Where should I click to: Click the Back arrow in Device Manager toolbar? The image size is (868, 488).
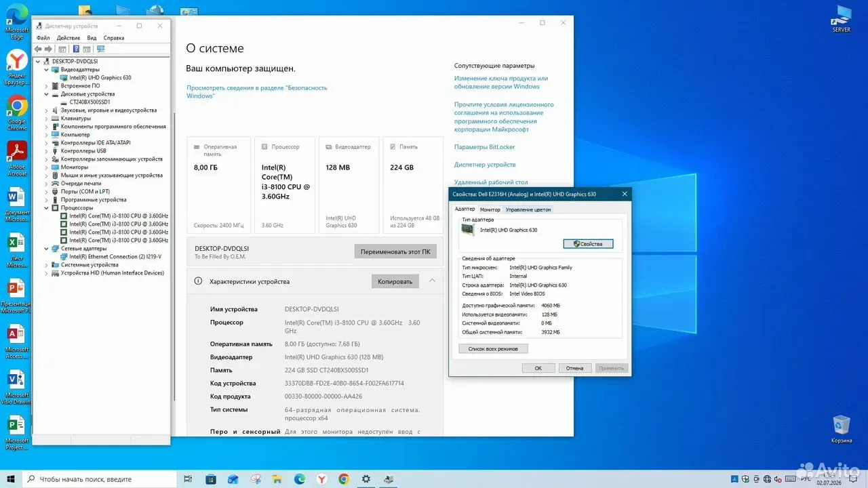click(x=38, y=49)
